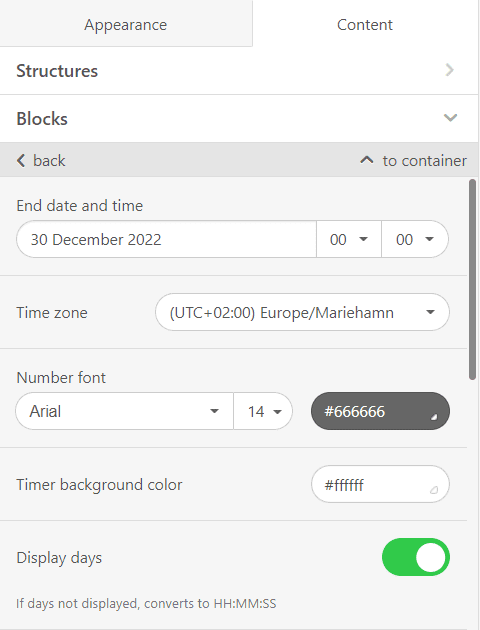The height and width of the screenshot is (630, 480).
Task: Click the corner marker on #ffffff swatch
Action: (434, 490)
